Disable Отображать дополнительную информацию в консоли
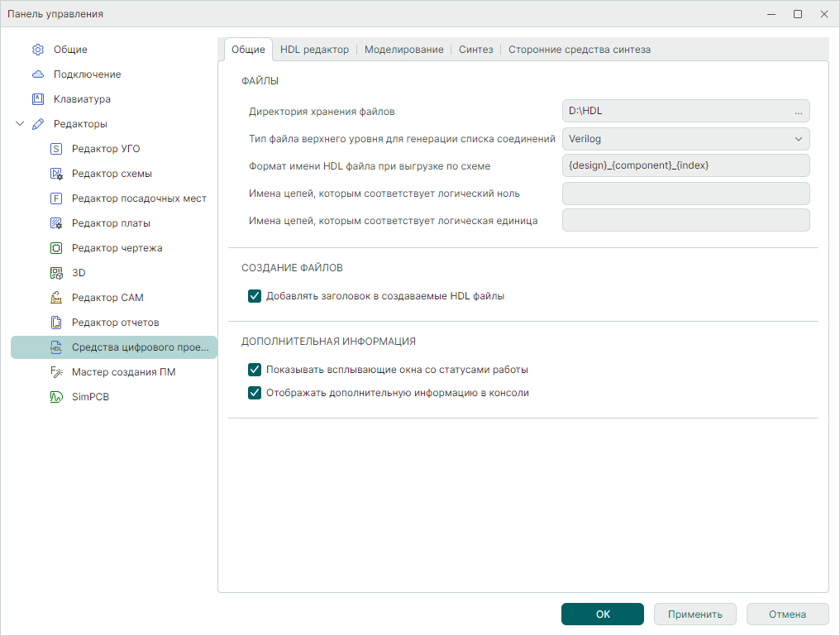This screenshot has width=840, height=636. point(255,393)
